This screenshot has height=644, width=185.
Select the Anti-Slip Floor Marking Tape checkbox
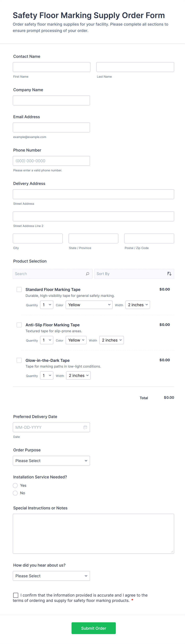(19, 325)
